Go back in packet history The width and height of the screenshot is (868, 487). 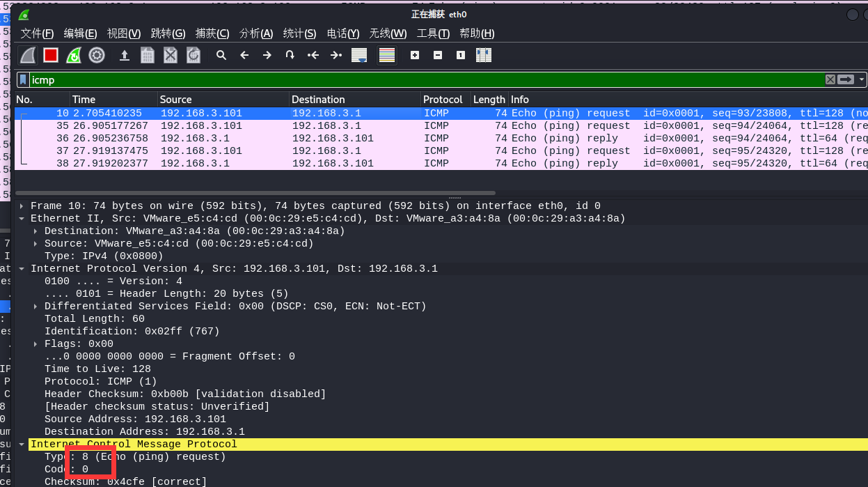pyautogui.click(x=244, y=55)
